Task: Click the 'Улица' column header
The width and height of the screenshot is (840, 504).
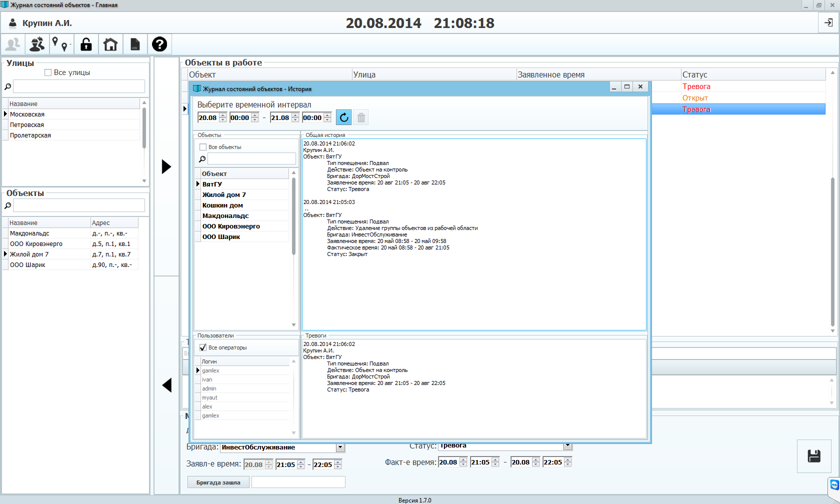Action: click(x=434, y=74)
